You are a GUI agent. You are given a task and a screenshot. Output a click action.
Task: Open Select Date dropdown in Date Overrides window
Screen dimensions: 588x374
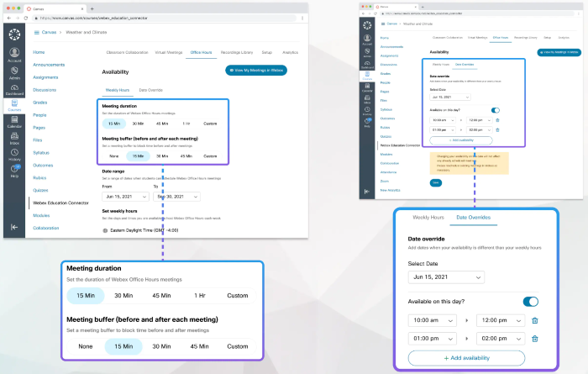(450, 97)
